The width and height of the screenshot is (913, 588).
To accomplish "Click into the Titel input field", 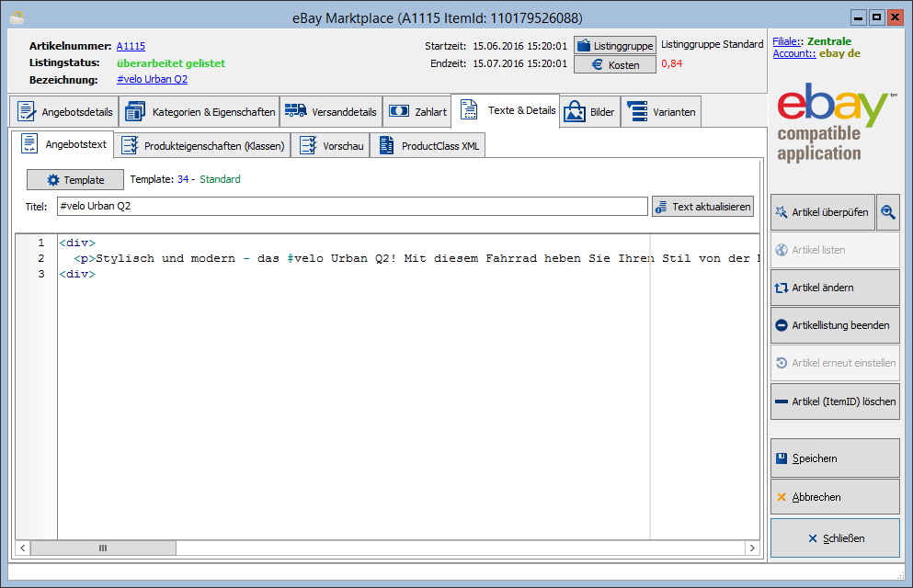I will pyautogui.click(x=352, y=207).
